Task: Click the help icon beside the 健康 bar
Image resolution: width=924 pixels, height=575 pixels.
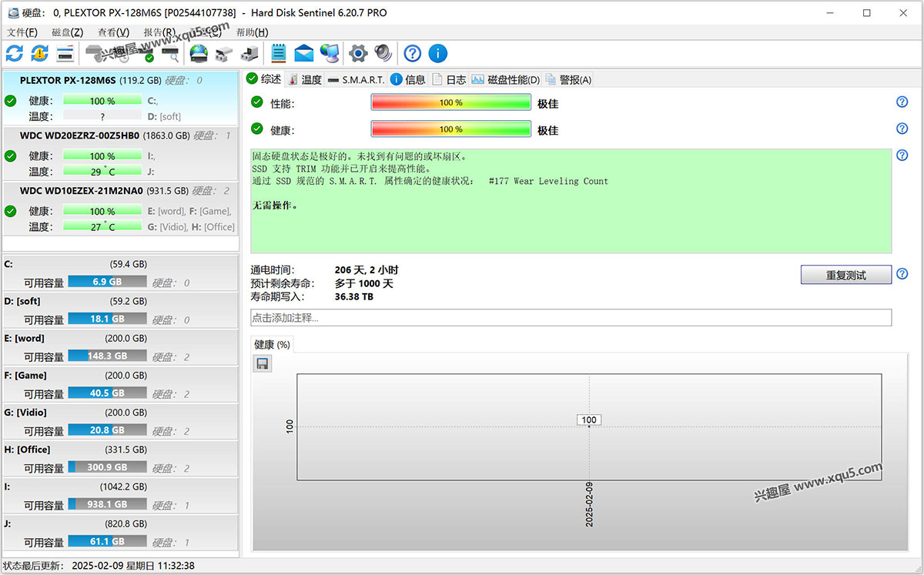Action: click(902, 129)
